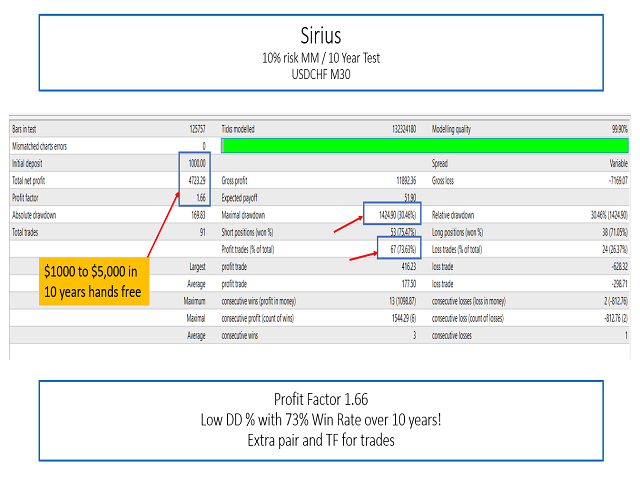
Task: Click the Modelling quality 99.90% value
Action: (616, 129)
